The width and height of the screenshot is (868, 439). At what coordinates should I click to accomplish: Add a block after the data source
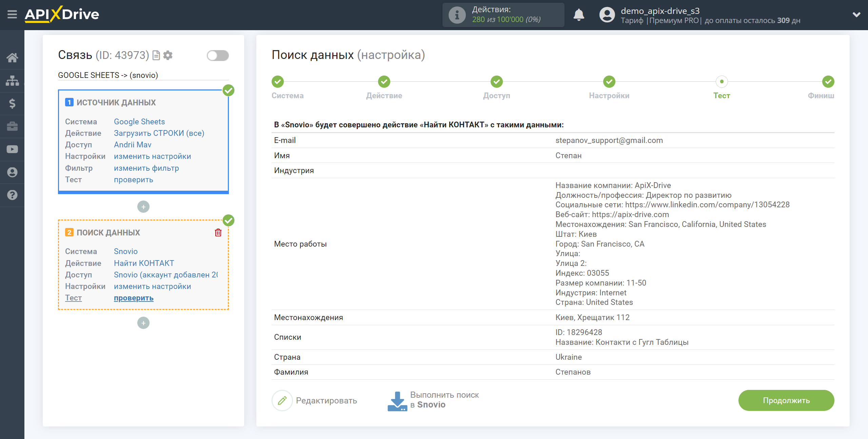pos(143,207)
